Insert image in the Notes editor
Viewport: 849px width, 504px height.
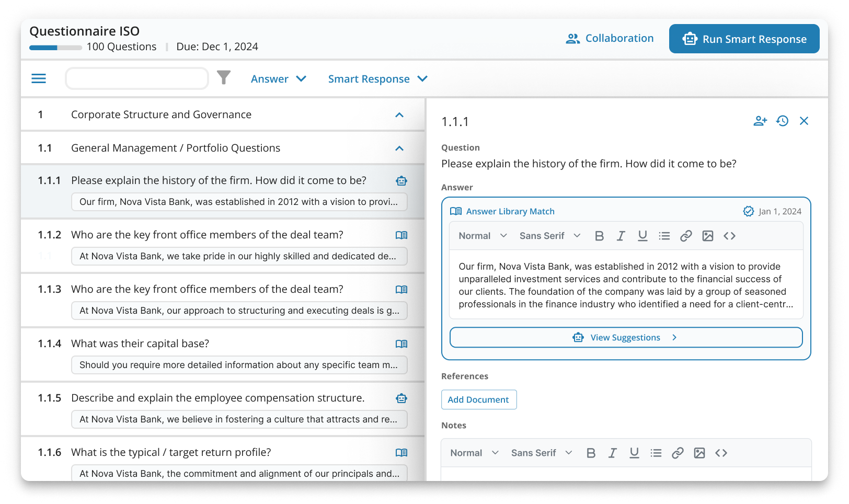(699, 453)
